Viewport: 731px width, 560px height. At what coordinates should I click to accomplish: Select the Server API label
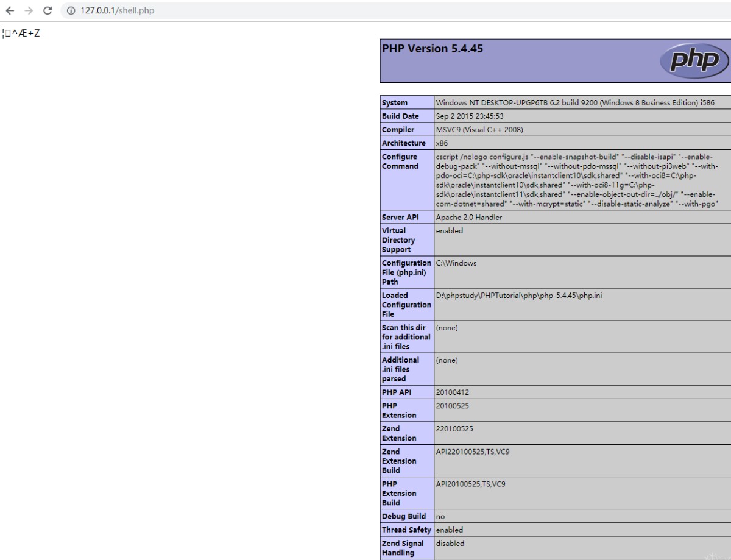tap(400, 217)
